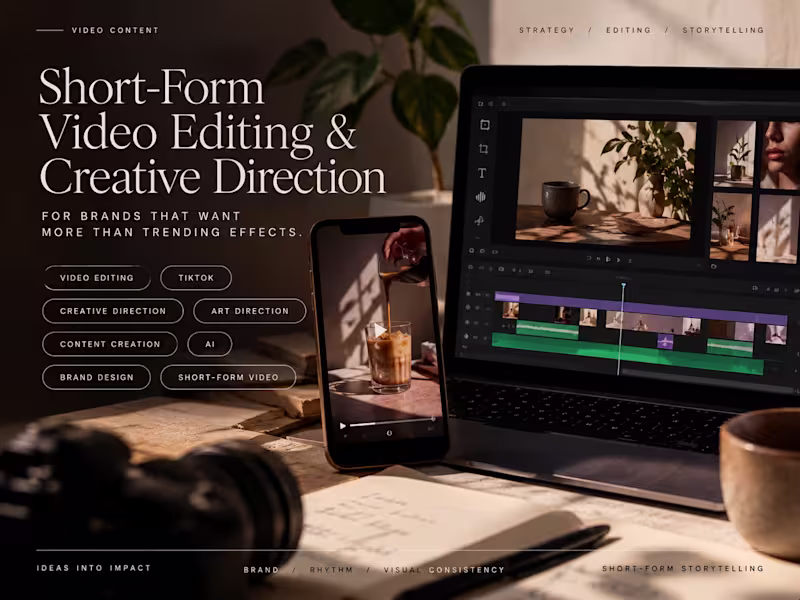Click the Short-Form Video Editing headline
The width and height of the screenshot is (800, 600).
point(212,131)
